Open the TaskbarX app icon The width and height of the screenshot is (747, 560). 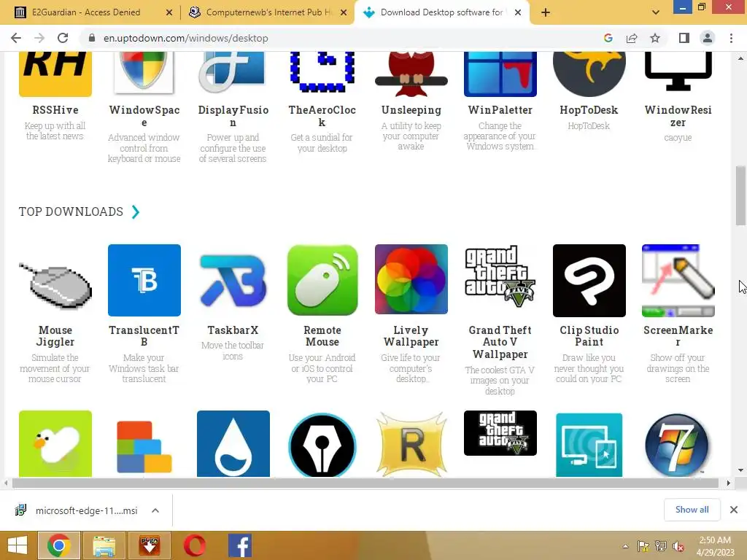click(x=233, y=281)
